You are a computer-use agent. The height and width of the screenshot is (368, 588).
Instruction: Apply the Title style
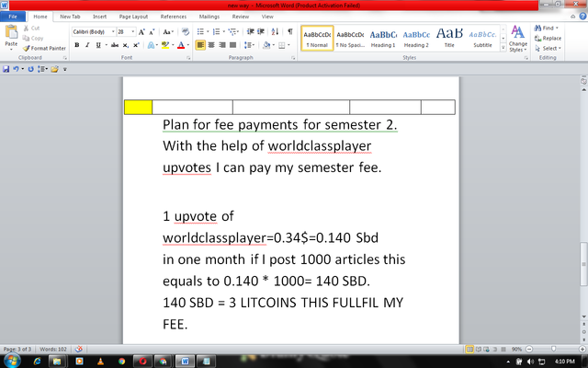click(x=449, y=39)
